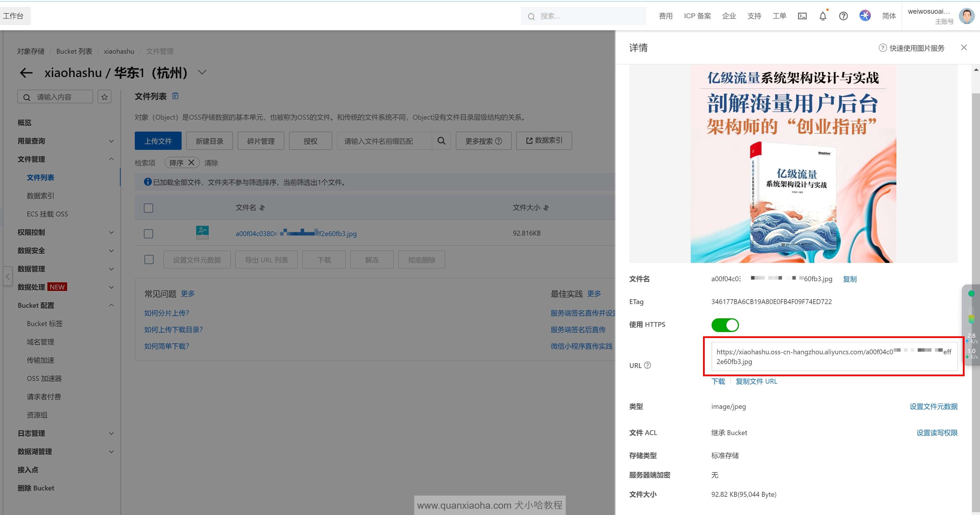Click the favorites star icon in sidebar
This screenshot has width=980, height=515.
click(x=104, y=97)
